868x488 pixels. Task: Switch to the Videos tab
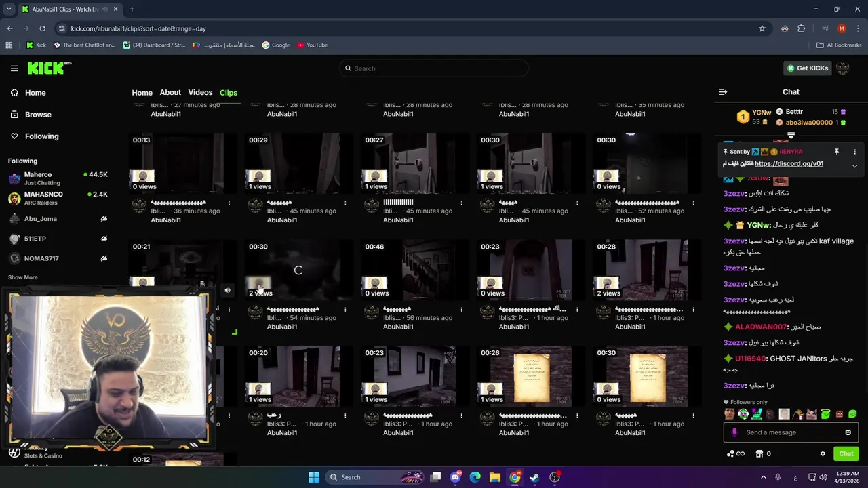click(x=200, y=93)
